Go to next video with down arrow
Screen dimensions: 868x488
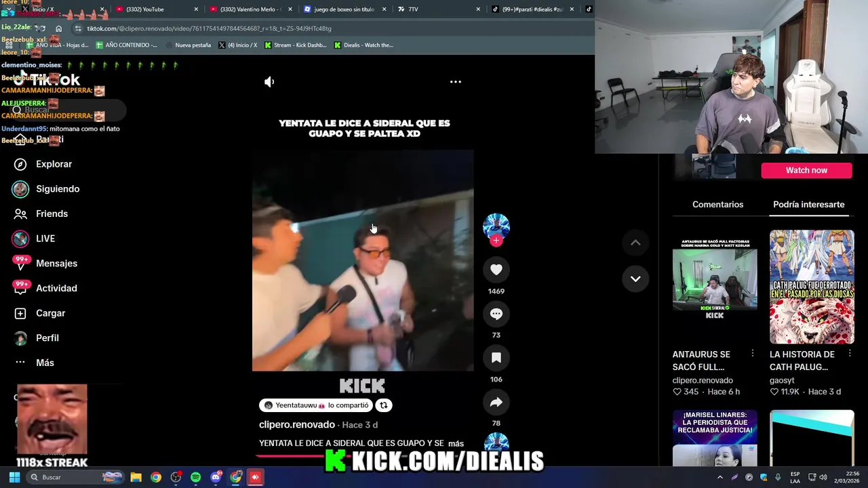[x=635, y=279]
